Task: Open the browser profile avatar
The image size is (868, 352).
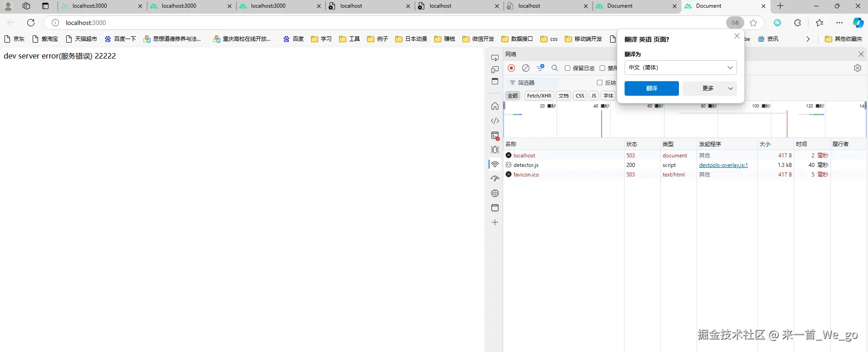Action: tap(8, 6)
